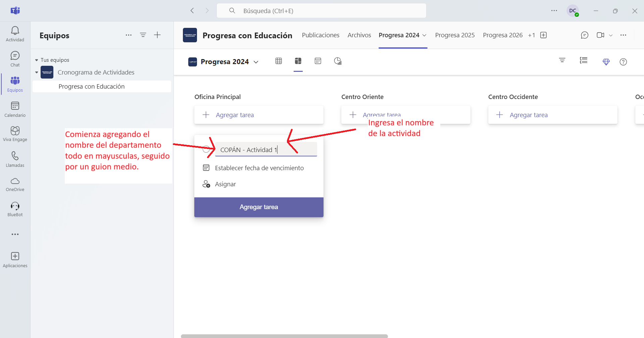Mark new task complete circle

point(206,149)
